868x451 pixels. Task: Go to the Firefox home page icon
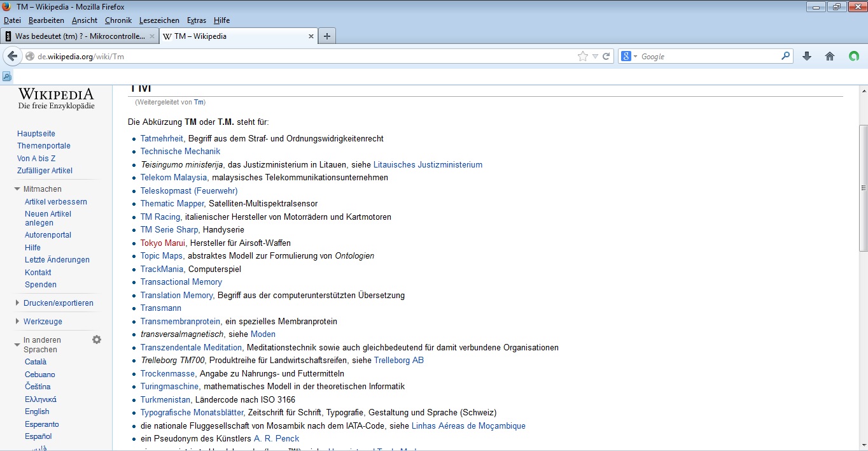pos(830,56)
